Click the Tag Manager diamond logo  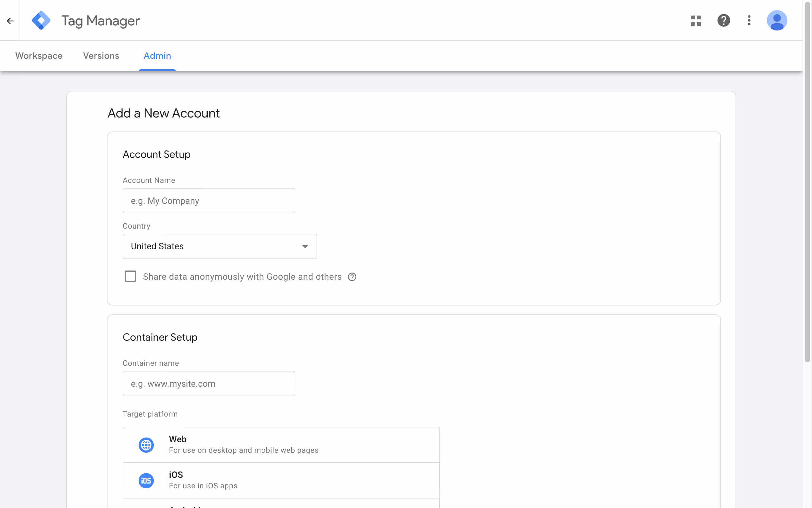click(41, 21)
